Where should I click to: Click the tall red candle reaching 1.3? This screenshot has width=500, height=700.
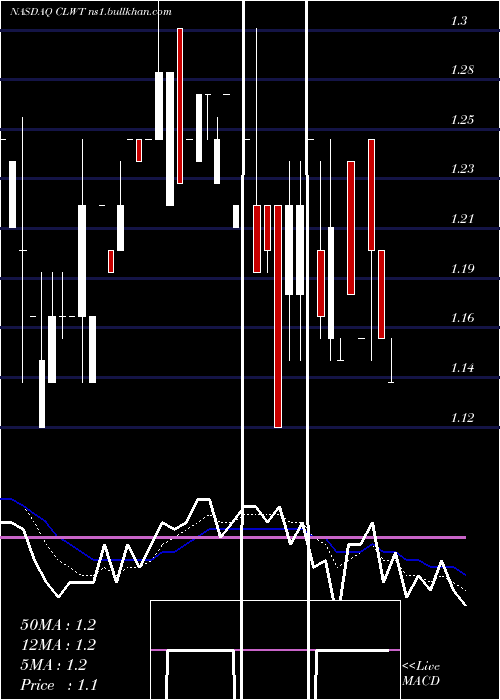(180, 106)
